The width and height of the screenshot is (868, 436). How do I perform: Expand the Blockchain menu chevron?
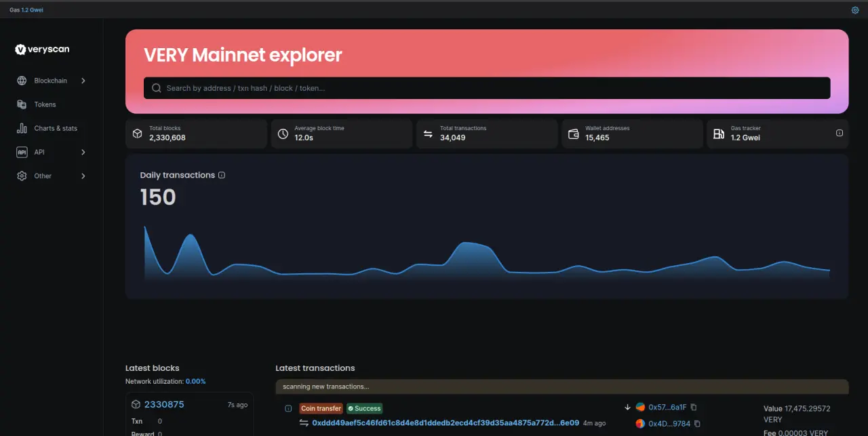click(x=83, y=81)
